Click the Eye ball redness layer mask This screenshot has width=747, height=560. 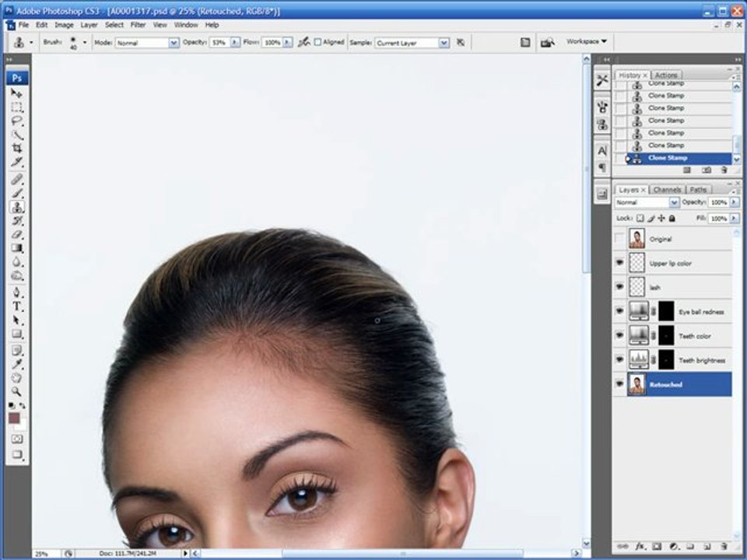tap(666, 311)
